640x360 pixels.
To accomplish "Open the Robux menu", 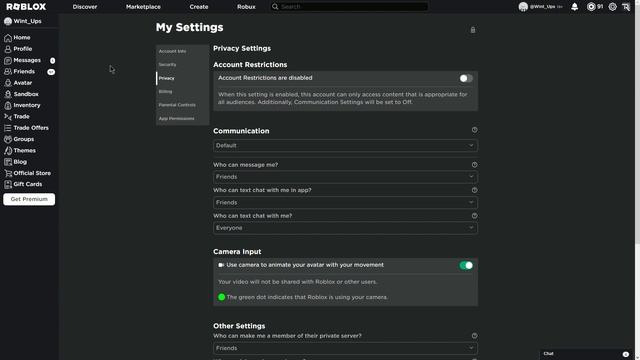I will (246, 7).
